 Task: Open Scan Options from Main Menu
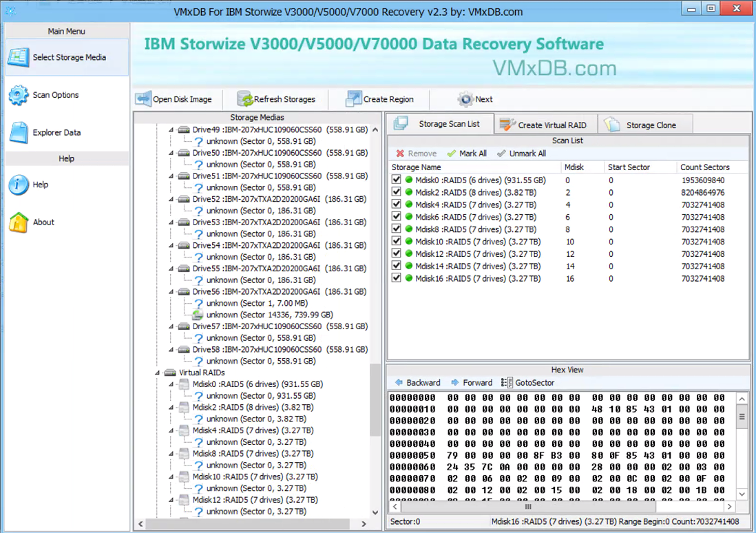coord(67,95)
